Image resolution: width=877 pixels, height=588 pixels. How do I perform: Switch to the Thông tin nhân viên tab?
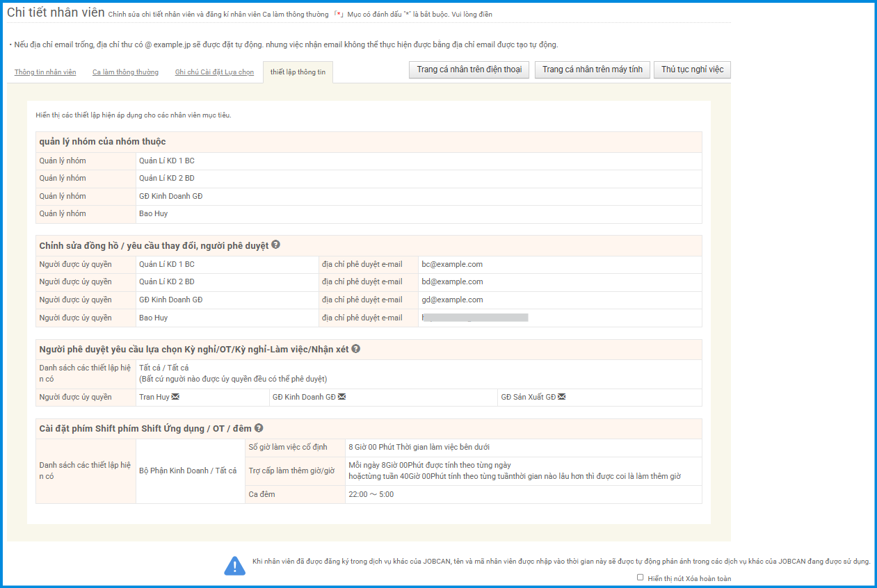coord(45,72)
